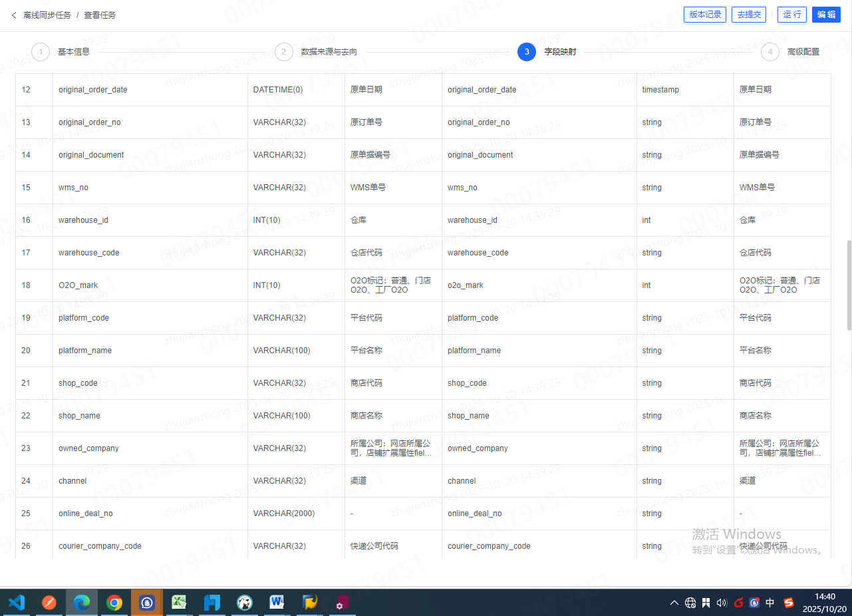Screen dimensions: 852x616
Task: Open the Sogou input method tray icon
Action: click(x=789, y=603)
